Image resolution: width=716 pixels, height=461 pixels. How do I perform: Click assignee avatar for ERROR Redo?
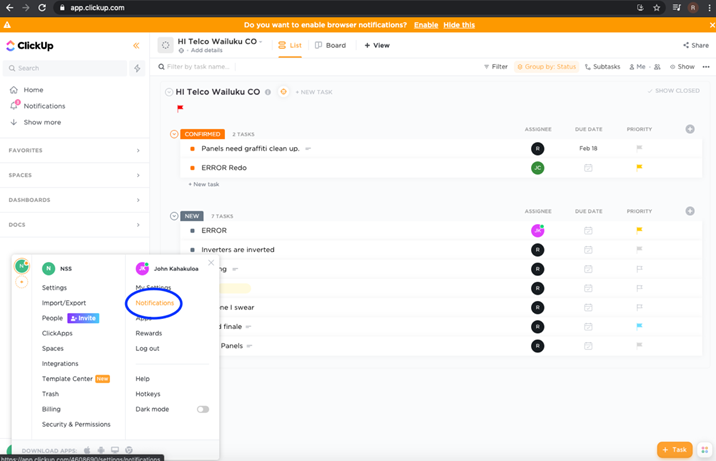(537, 168)
